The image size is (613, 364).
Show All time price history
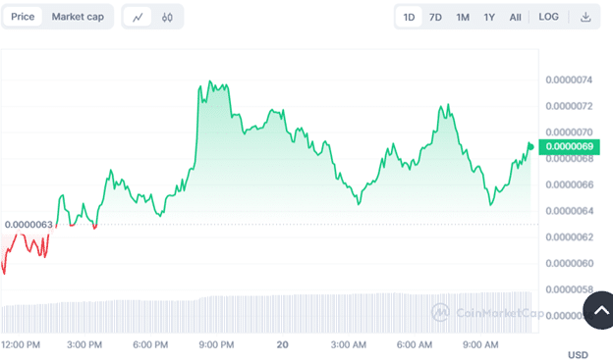(x=515, y=18)
